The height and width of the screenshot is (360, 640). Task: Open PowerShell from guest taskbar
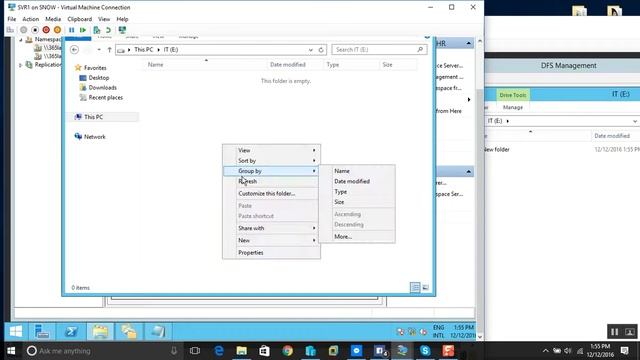click(x=71, y=331)
